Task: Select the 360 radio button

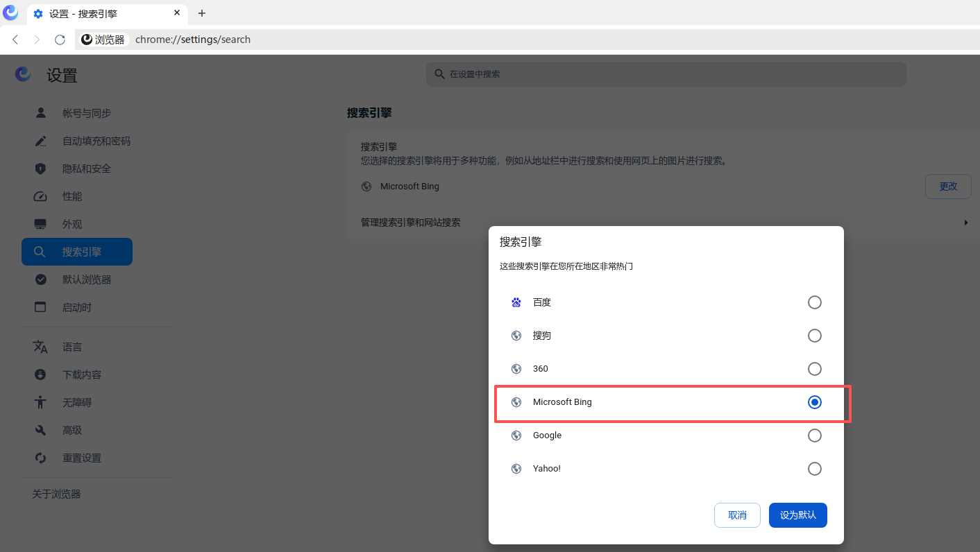Action: [x=815, y=369]
